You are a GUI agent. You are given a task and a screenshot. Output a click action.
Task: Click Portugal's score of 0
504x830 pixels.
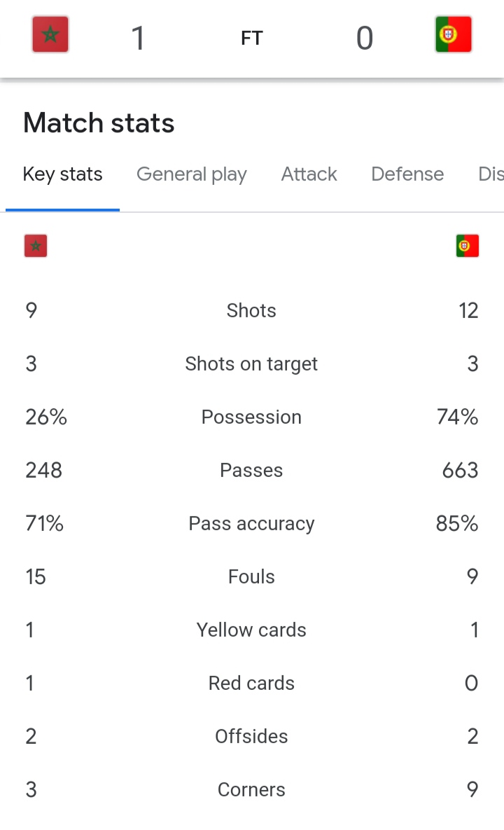coord(365,38)
